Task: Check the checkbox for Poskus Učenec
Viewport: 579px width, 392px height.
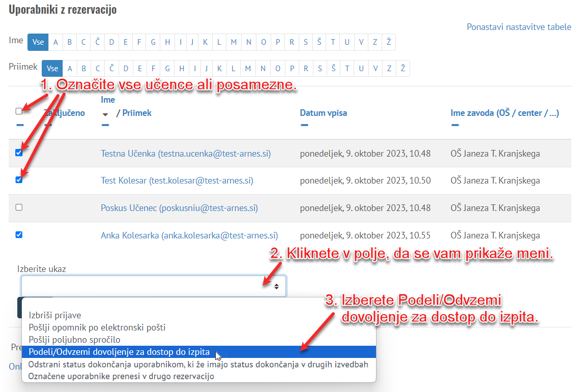Action: point(19,207)
